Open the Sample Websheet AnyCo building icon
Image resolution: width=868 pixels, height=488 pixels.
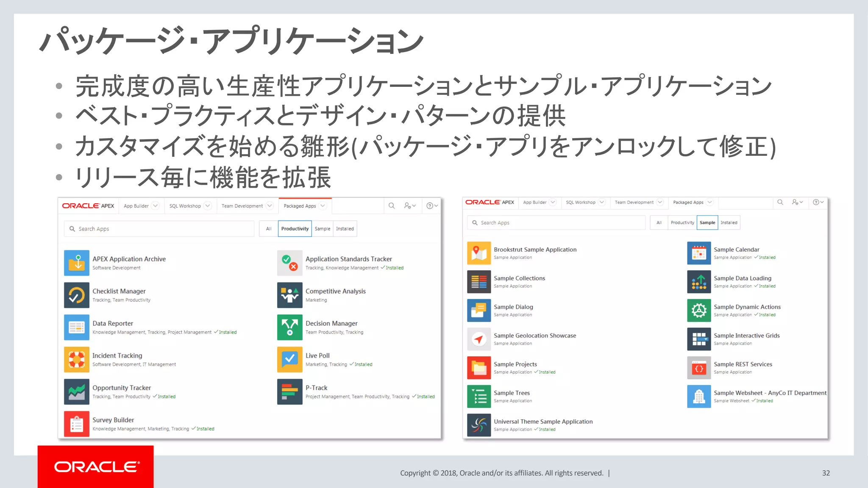coord(699,396)
